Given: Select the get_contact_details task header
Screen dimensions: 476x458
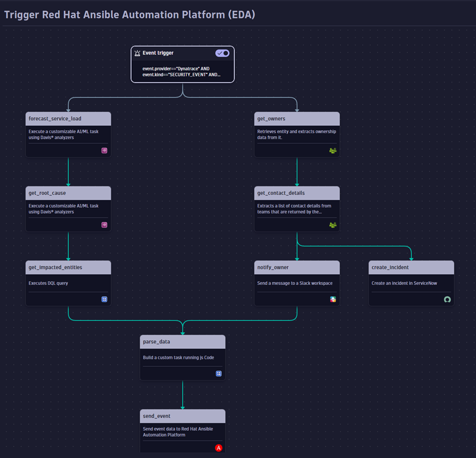Looking at the screenshot, I should pyautogui.click(x=297, y=193).
